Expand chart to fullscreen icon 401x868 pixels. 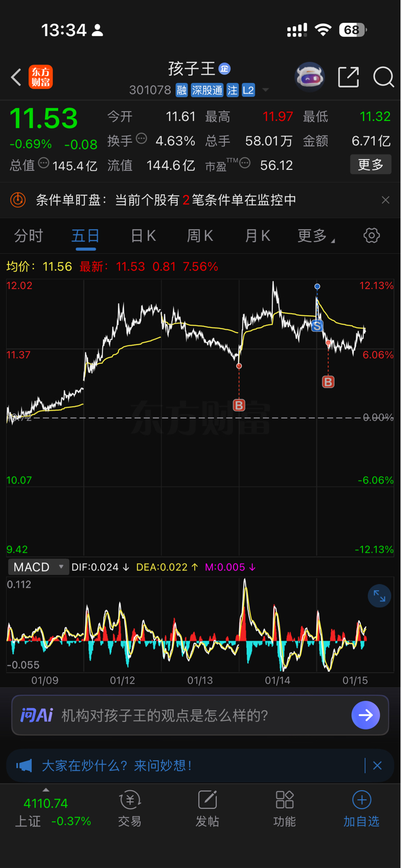pos(379,596)
